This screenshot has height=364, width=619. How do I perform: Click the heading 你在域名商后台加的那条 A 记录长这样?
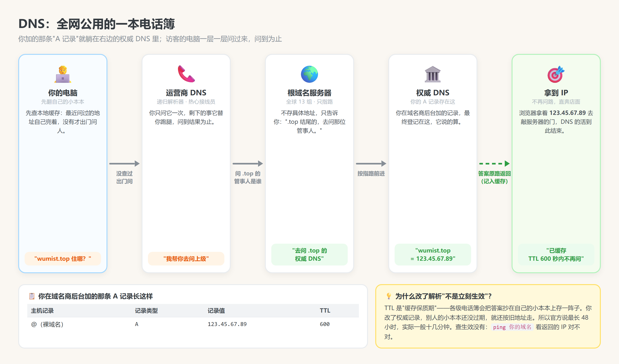[x=95, y=296]
